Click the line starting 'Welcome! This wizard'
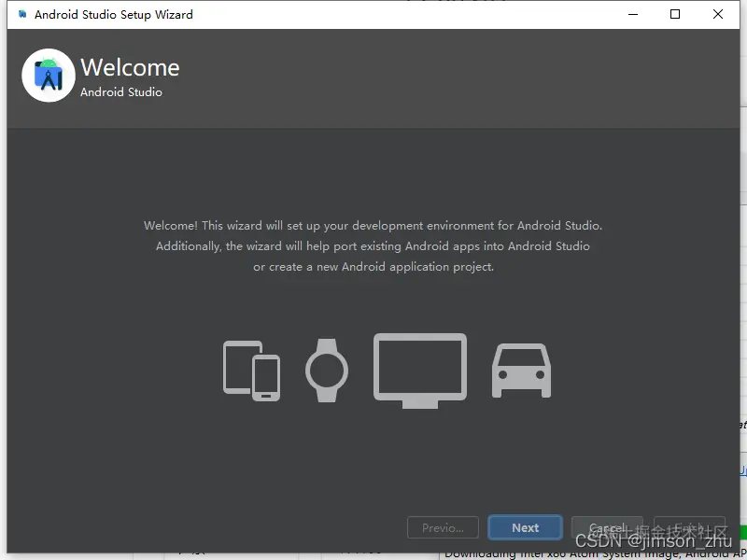 (373, 226)
